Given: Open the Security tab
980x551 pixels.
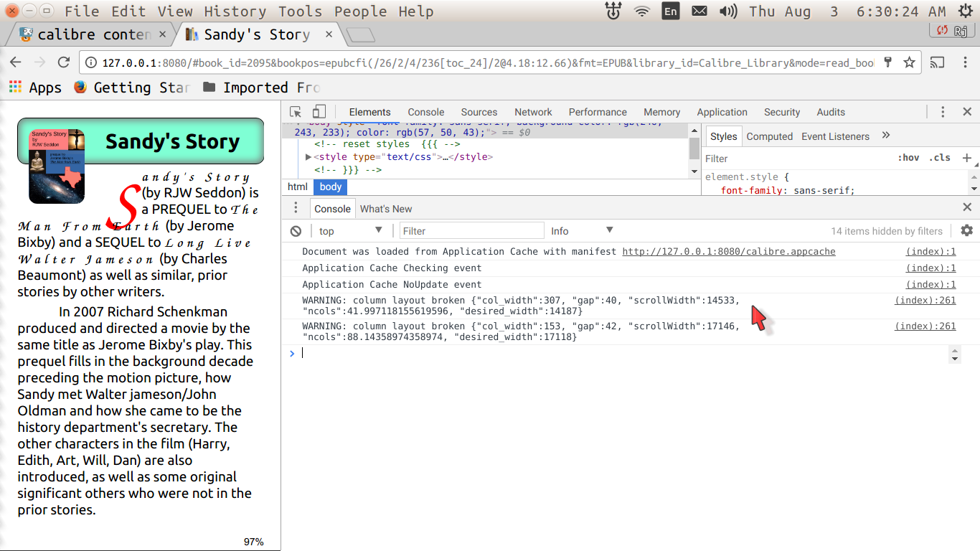Looking at the screenshot, I should click(782, 112).
